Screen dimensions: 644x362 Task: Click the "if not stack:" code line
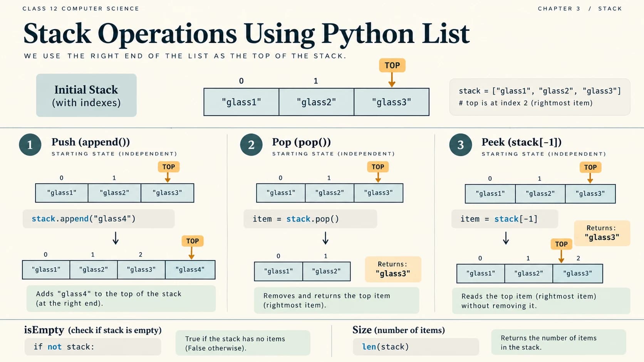(x=92, y=347)
